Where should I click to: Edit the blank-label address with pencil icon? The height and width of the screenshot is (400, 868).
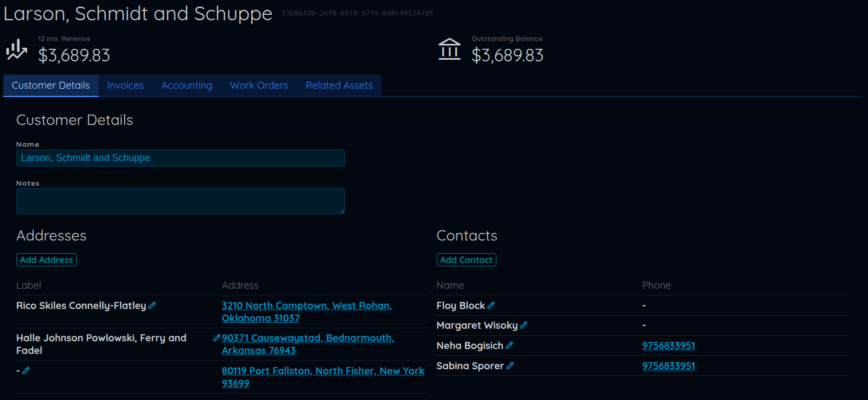point(26,370)
